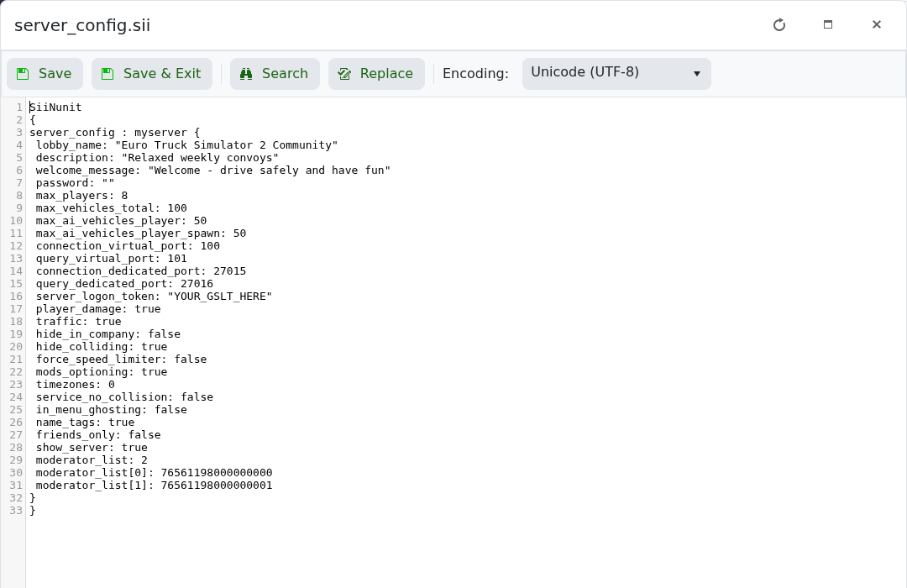Close the server_config.sii editor
Screen dimensions: 907x588
(876, 24)
